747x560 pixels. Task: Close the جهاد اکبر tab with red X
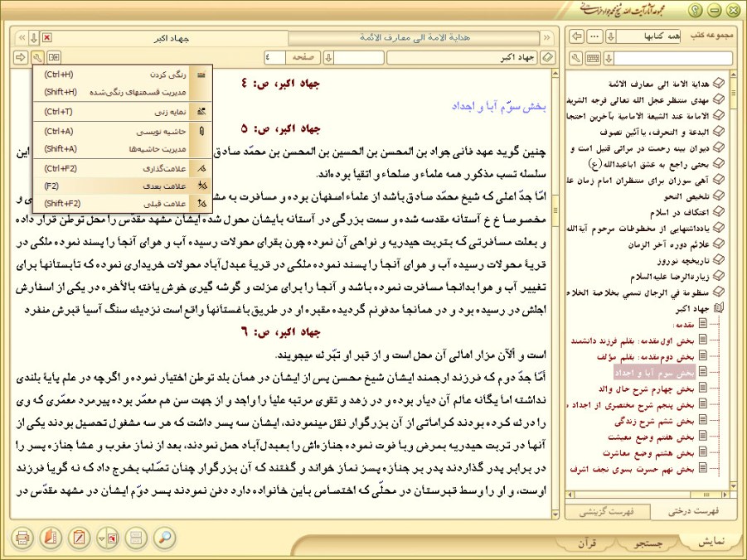point(46,37)
